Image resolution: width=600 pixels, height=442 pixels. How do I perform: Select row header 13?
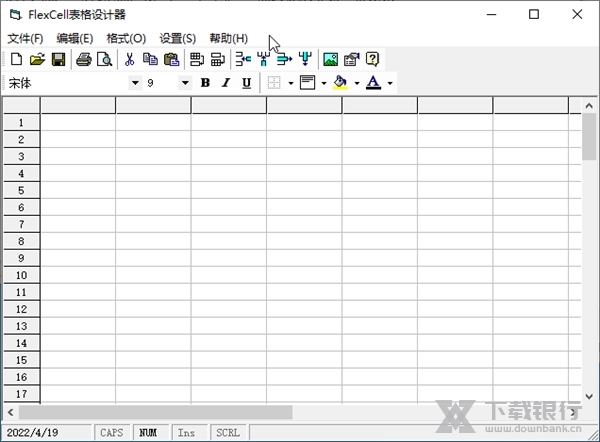coord(21,326)
